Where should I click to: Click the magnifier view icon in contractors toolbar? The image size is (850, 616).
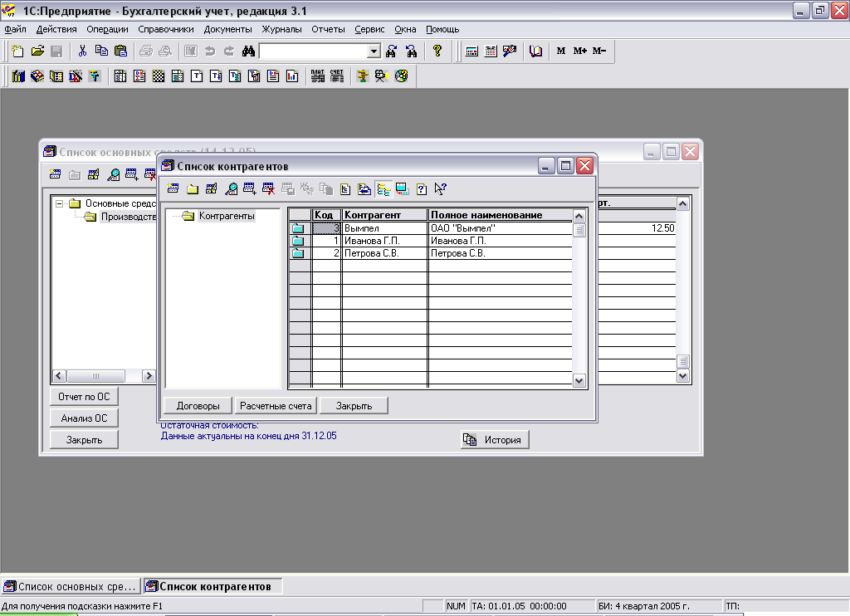tap(231, 189)
